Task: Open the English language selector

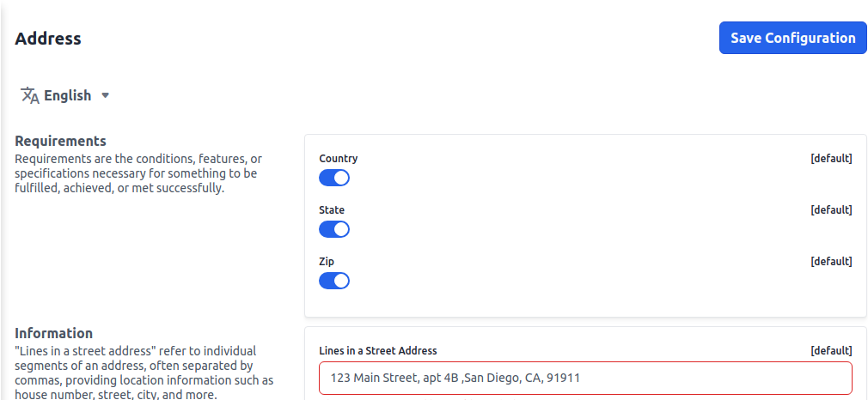Action: [x=67, y=95]
